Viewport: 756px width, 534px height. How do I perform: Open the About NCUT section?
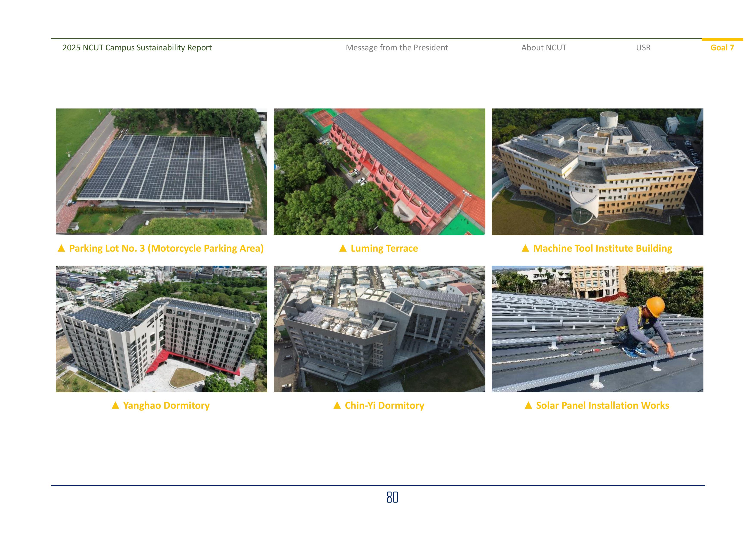coord(544,48)
